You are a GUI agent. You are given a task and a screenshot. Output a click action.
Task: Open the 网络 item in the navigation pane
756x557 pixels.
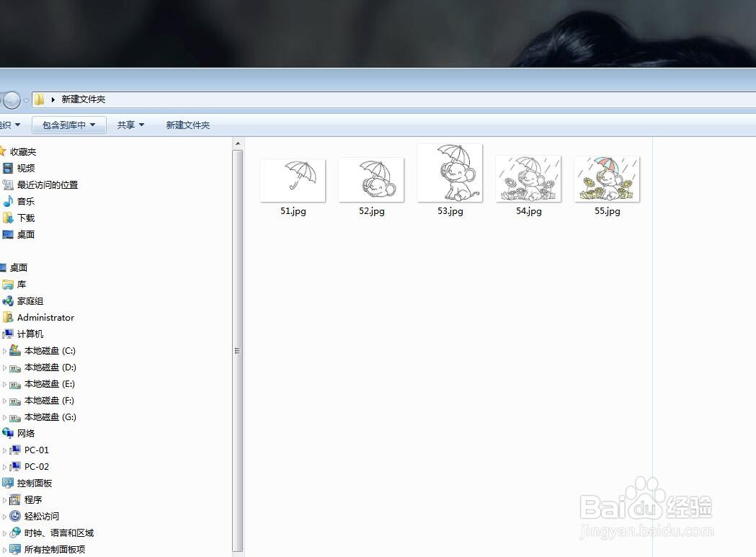point(25,433)
